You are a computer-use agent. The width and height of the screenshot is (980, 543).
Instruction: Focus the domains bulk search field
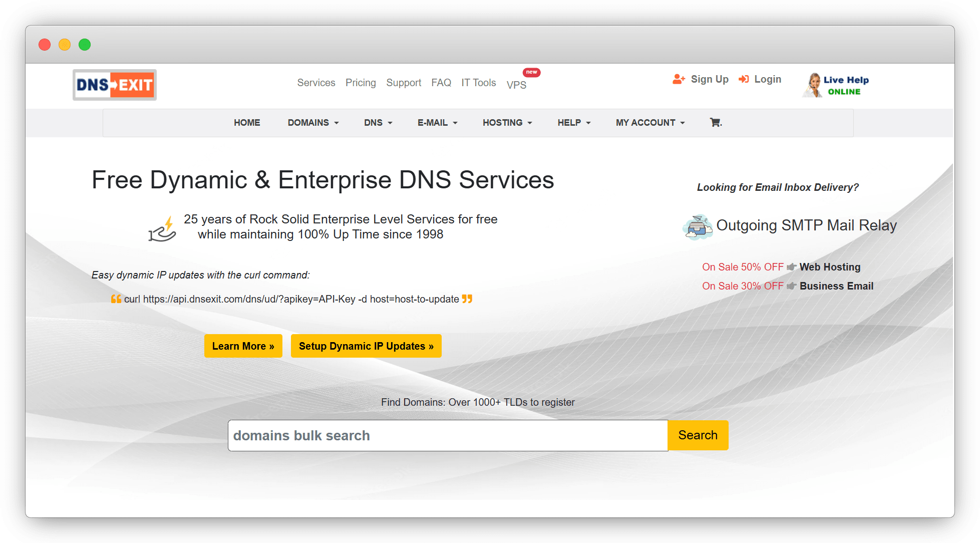click(447, 435)
